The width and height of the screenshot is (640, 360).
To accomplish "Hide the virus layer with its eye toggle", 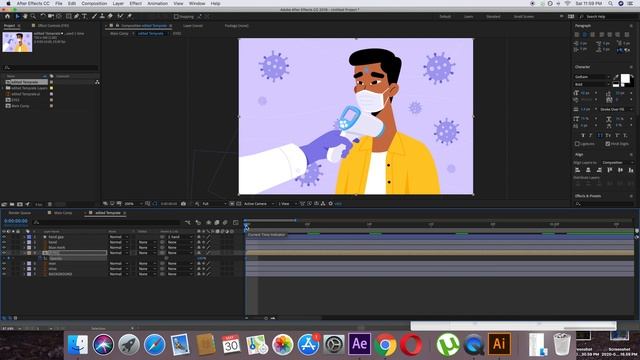I will click(4, 269).
